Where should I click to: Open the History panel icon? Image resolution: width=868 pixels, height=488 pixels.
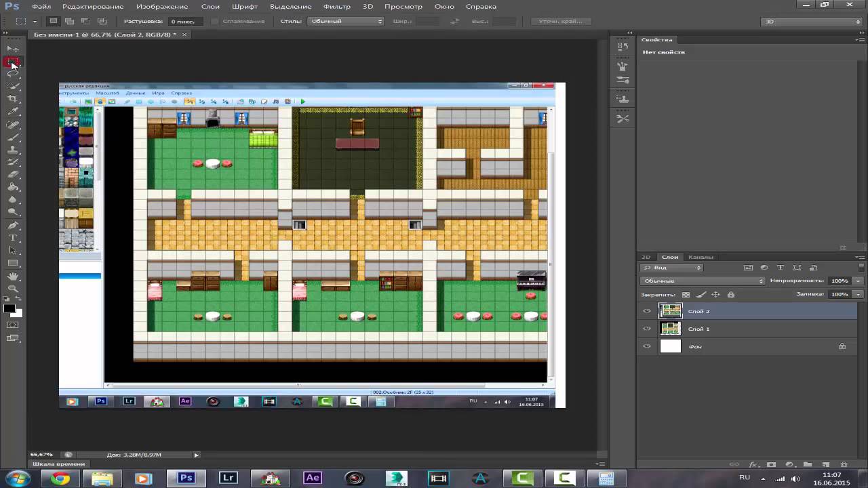[x=623, y=47]
